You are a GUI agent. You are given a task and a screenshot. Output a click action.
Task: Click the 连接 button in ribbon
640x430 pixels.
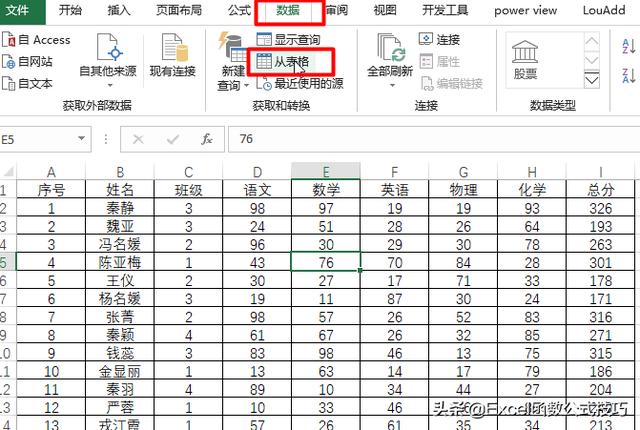tap(440, 40)
